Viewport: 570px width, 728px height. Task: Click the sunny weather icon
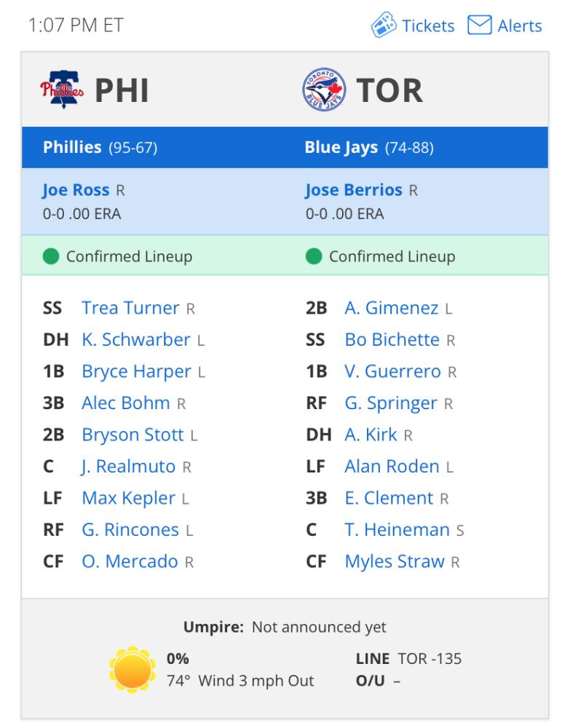tap(132, 669)
